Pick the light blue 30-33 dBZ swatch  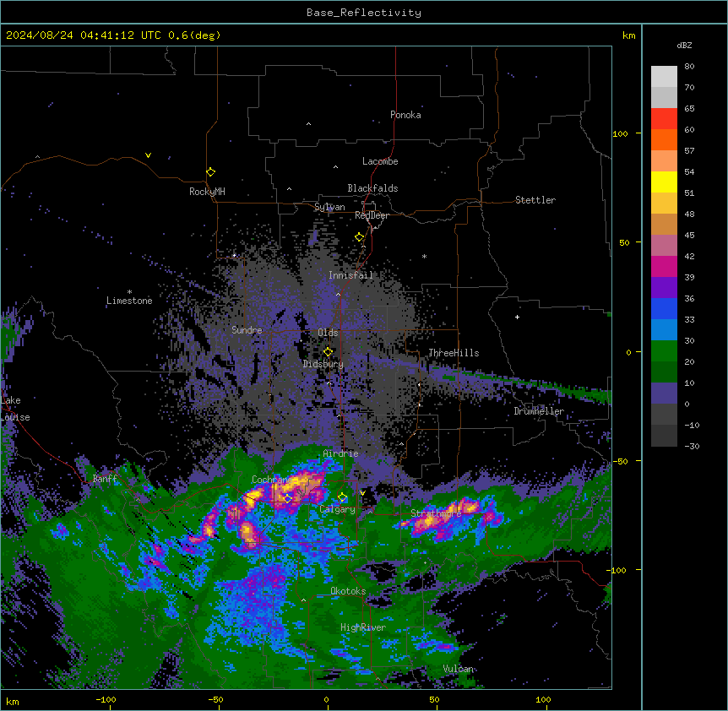tap(664, 330)
